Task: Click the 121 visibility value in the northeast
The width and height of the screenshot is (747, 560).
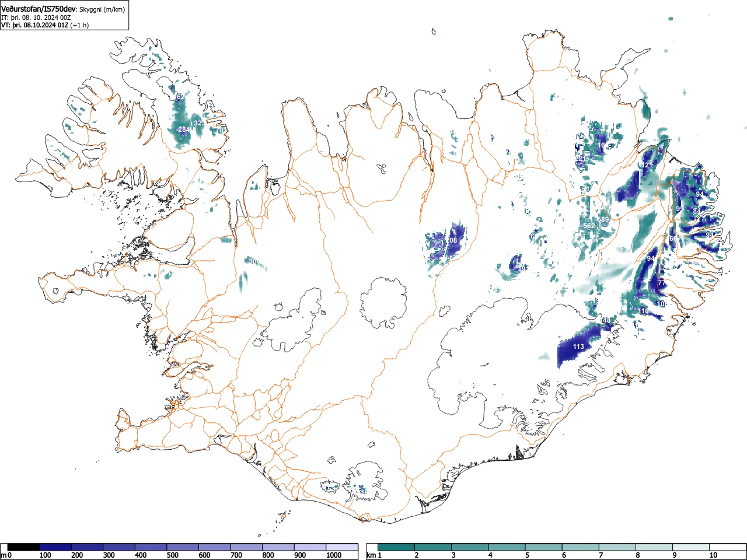Action: click(x=647, y=166)
